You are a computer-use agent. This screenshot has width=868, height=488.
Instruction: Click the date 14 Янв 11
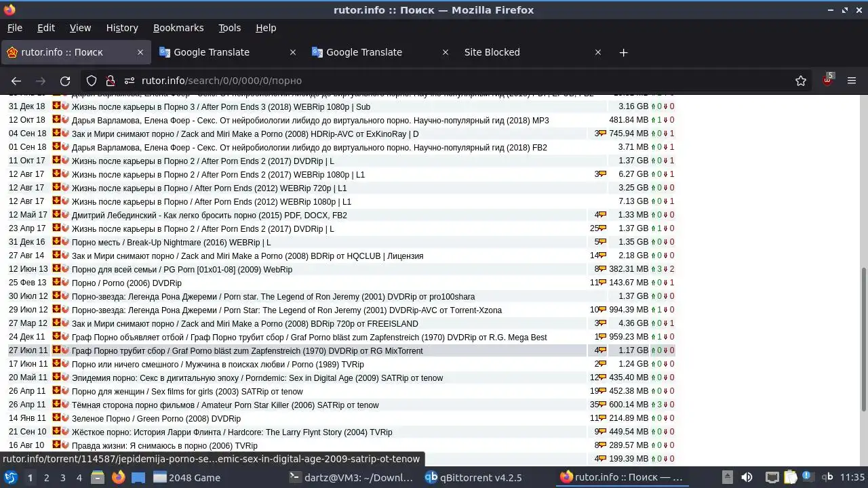click(x=28, y=418)
